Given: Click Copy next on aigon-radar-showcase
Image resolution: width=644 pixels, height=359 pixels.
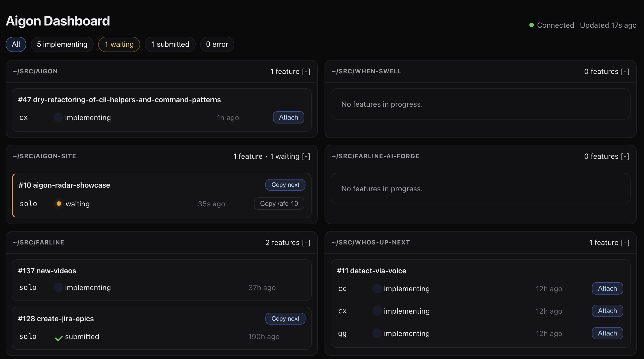Looking at the screenshot, I should 285,185.
